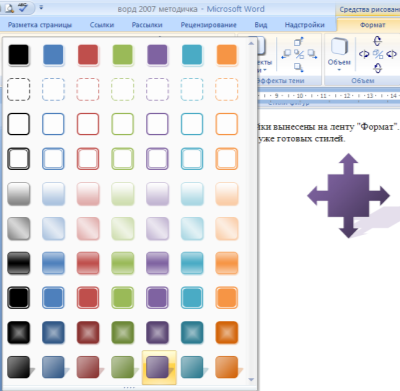Choose dark blue center-gradient style
Screen dimensions: 400x391
tap(53, 332)
